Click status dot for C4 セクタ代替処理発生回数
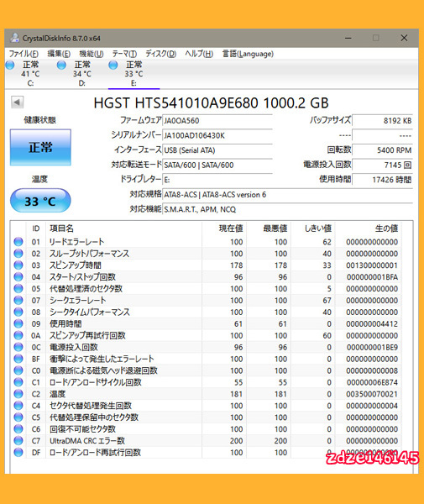The image size is (424, 504). [x=18, y=406]
